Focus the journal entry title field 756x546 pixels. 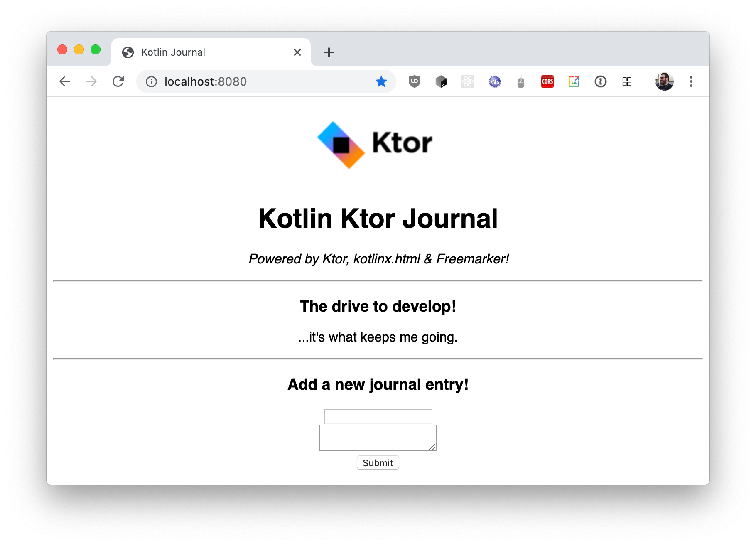click(378, 416)
